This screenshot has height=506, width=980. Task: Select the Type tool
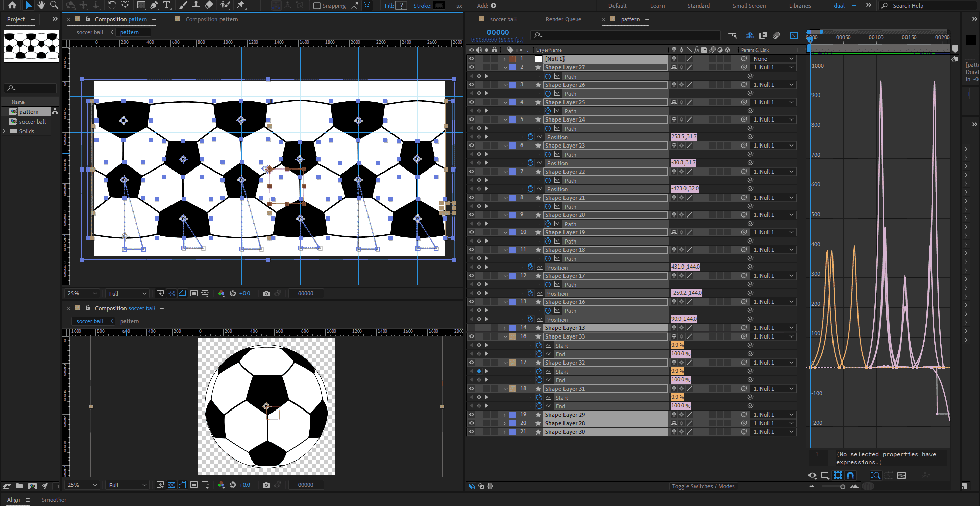(167, 5)
